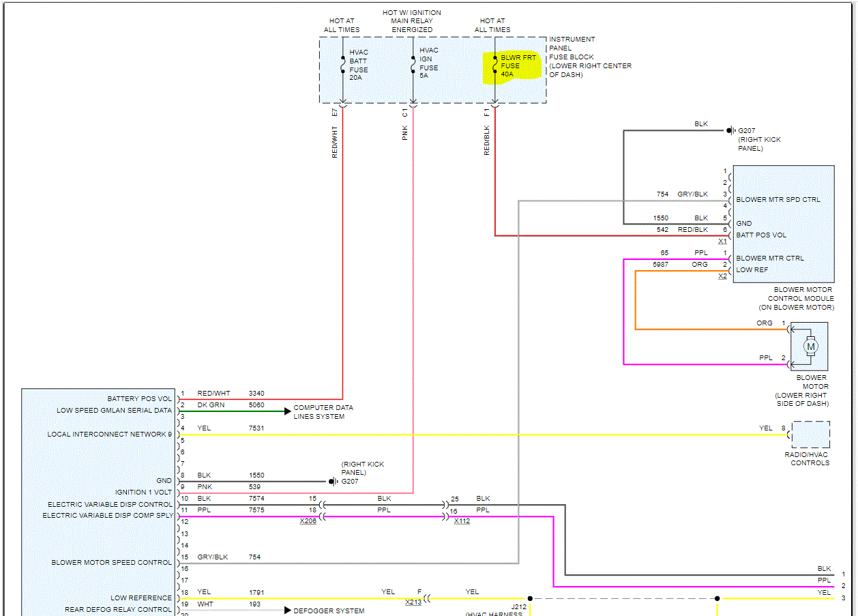The height and width of the screenshot is (616, 858).
Task: Click the G207 ground symbol beside pin 8 wire
Action: click(x=332, y=482)
